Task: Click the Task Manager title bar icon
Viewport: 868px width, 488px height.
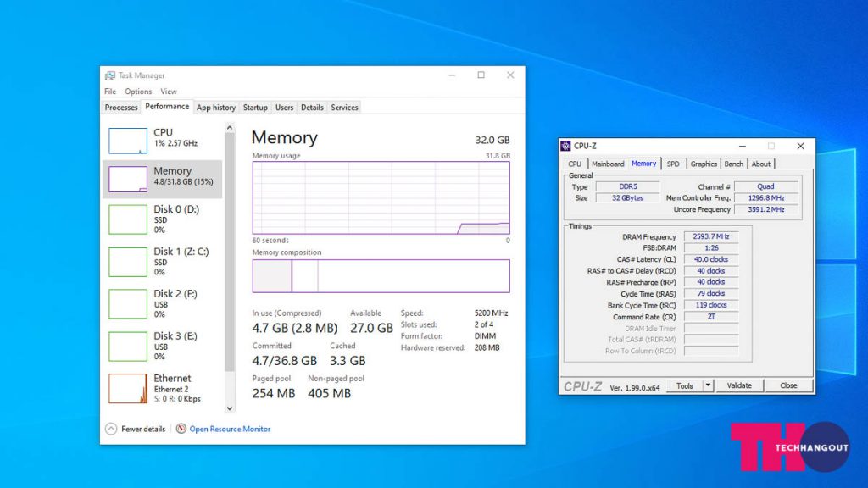Action: pyautogui.click(x=110, y=75)
